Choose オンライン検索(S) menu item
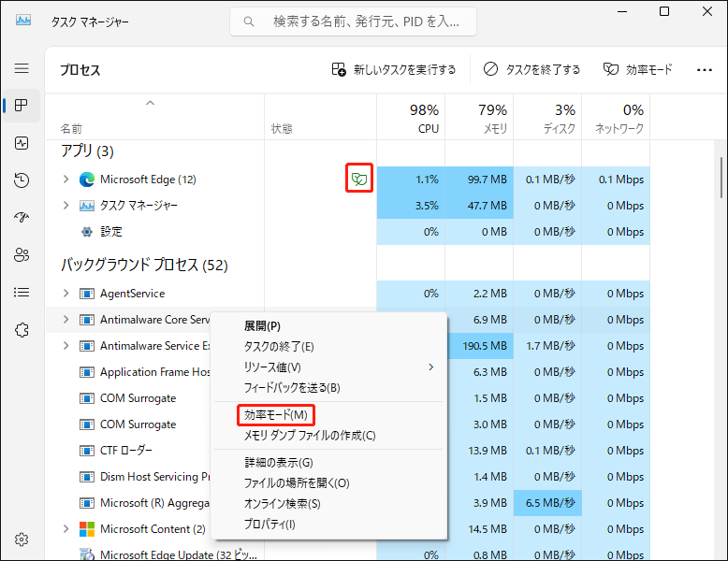Screen dimensions: 728x561 click(x=328, y=503)
